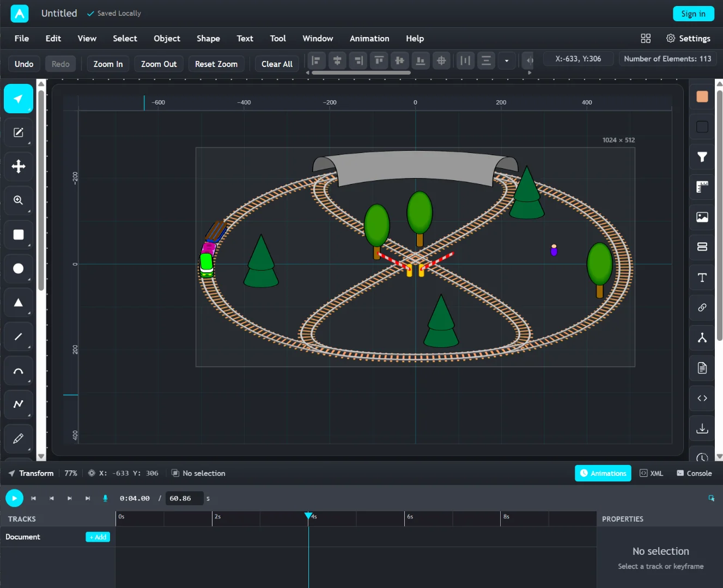Click Distribute vertically icon
The height and width of the screenshot is (588, 723).
486,60
